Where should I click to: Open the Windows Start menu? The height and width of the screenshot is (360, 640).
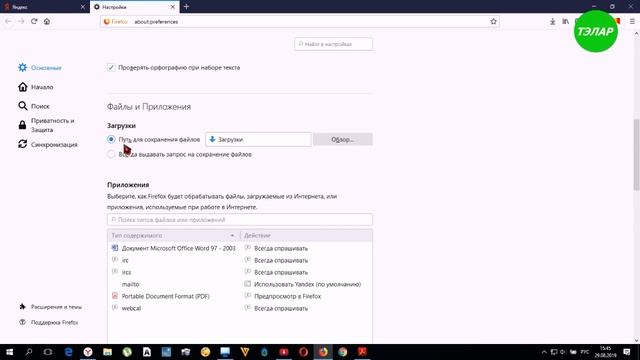click(9, 352)
